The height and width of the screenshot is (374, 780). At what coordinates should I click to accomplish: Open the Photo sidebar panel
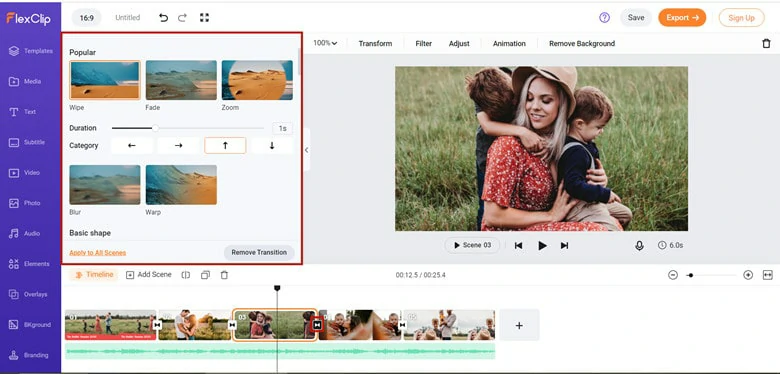coord(25,203)
